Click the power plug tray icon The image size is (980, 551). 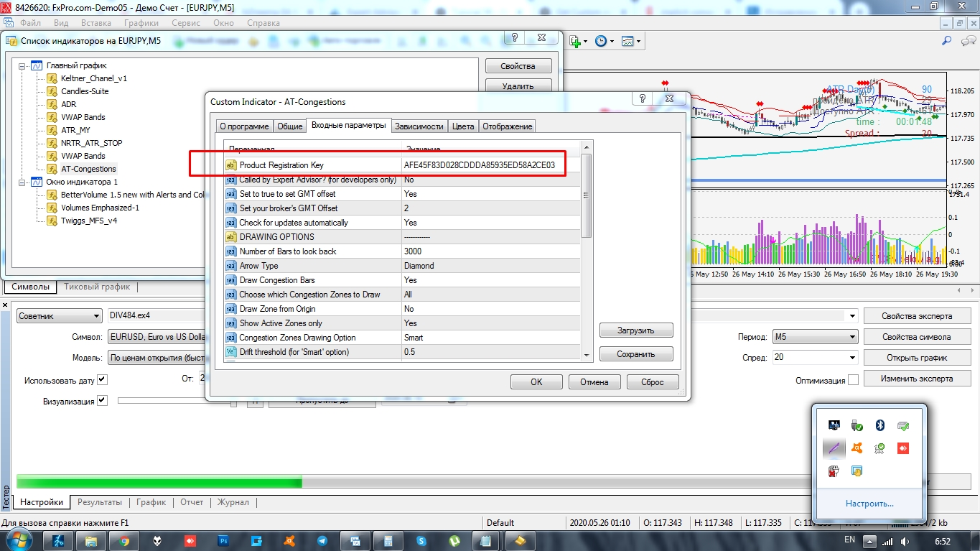(x=834, y=471)
